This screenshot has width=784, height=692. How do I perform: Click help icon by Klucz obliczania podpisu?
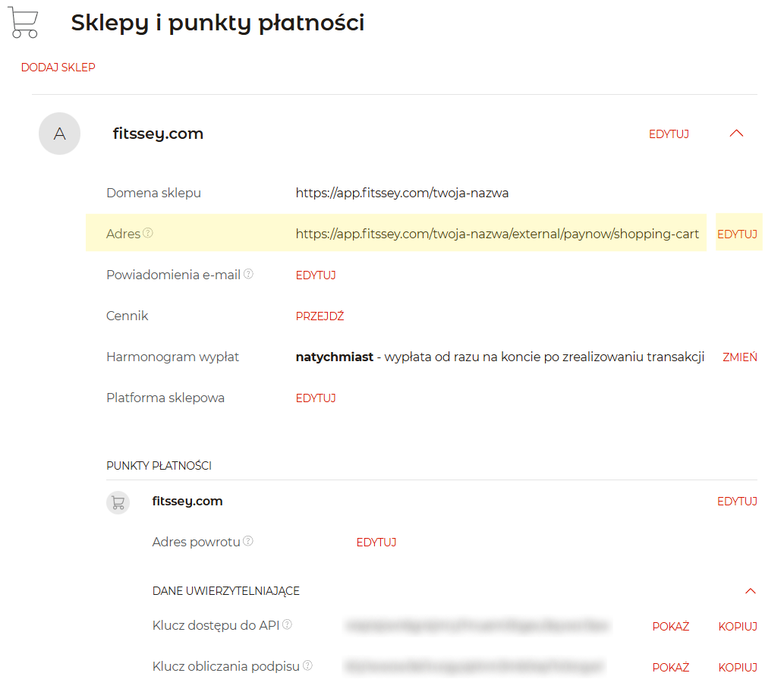(x=307, y=665)
